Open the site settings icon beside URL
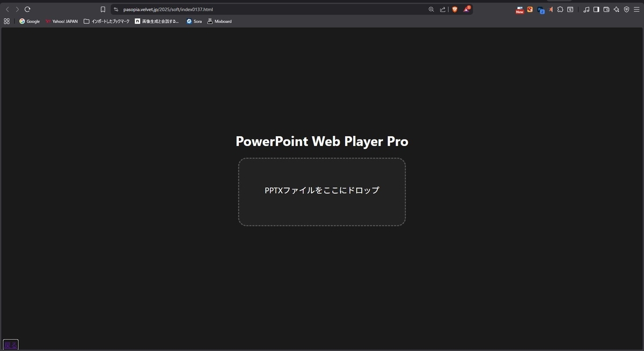 coord(116,9)
